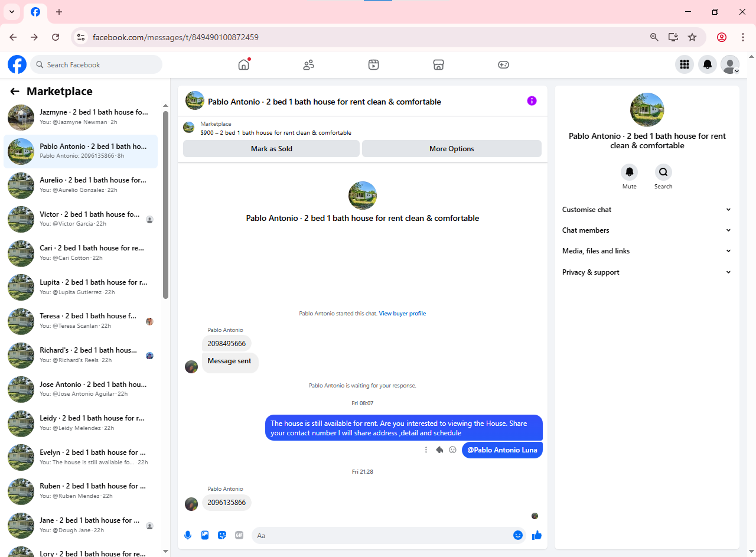The height and width of the screenshot is (557, 756).
Task: Reload the page in browser
Action: [56, 37]
